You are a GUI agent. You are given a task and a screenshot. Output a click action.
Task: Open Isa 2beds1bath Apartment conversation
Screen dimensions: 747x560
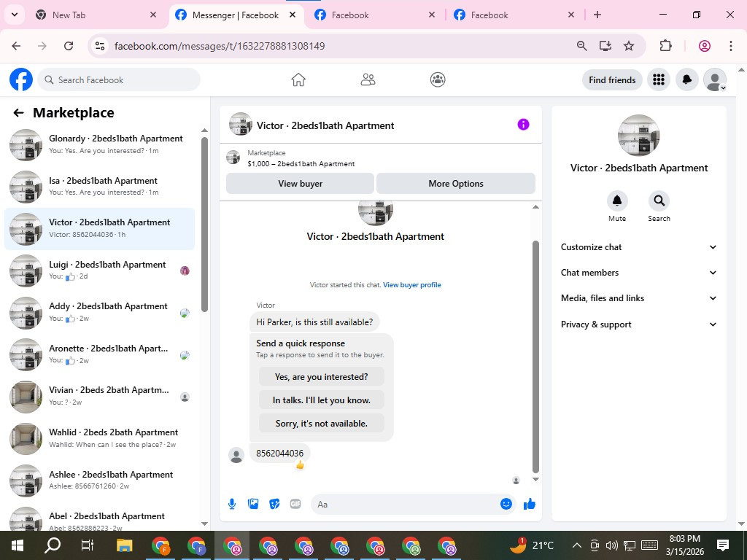pyautogui.click(x=99, y=187)
